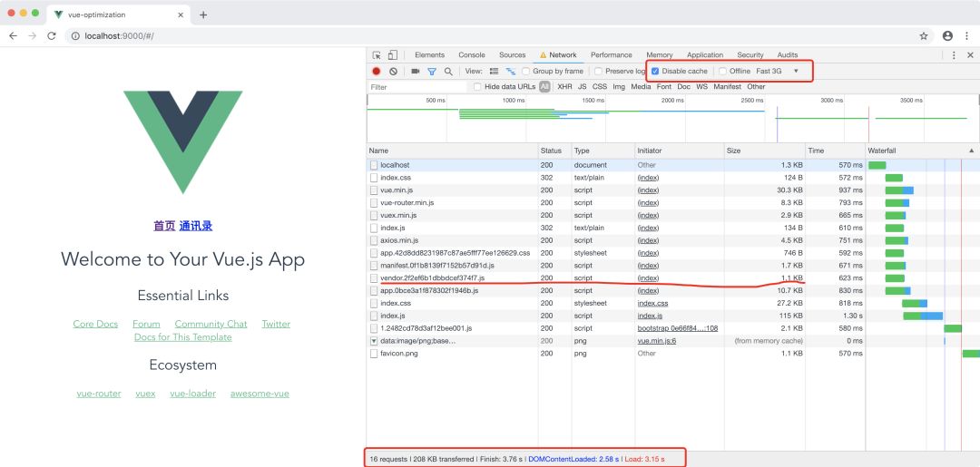Switch to the Performance tab
The image size is (980, 467).
611,55
